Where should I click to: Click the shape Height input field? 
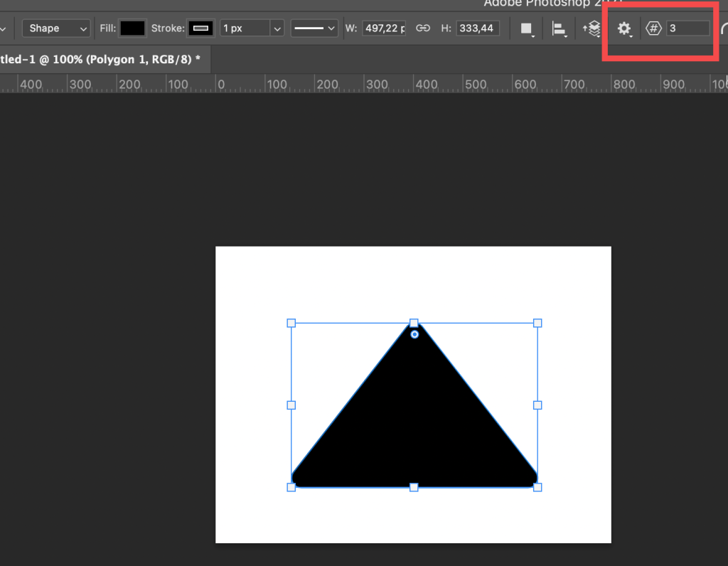click(477, 28)
